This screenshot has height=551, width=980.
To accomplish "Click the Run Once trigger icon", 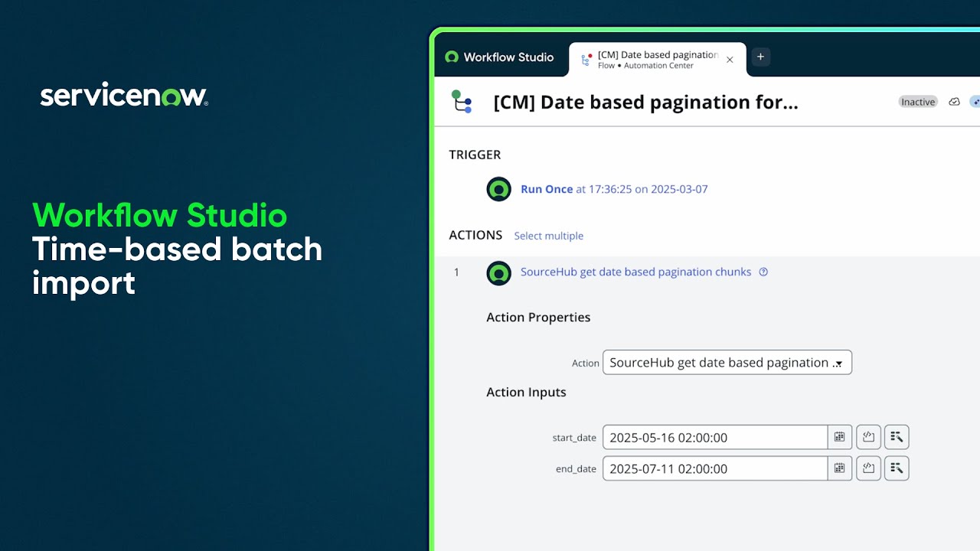I will click(x=498, y=189).
